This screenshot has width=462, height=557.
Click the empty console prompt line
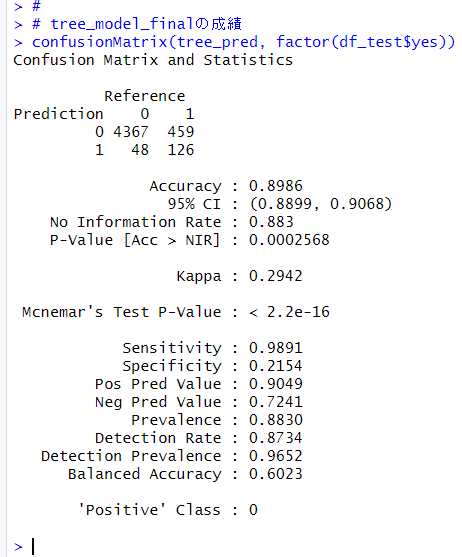[x=234, y=546]
